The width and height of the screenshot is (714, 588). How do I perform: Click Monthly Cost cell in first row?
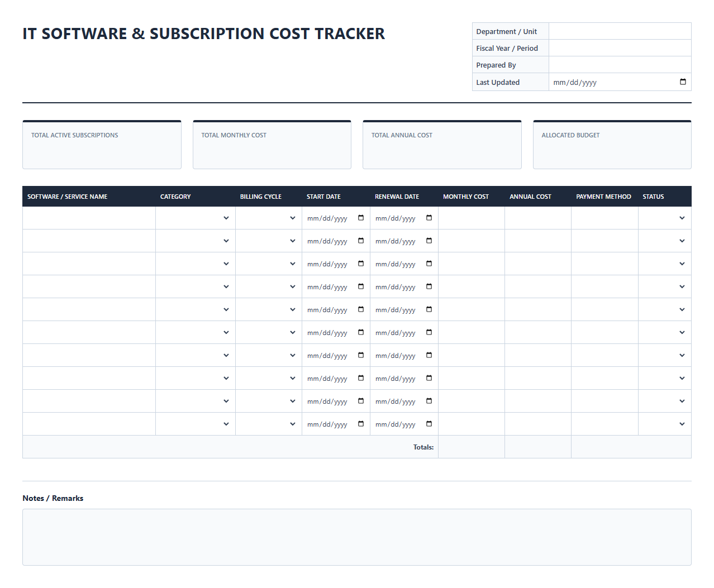(x=472, y=218)
